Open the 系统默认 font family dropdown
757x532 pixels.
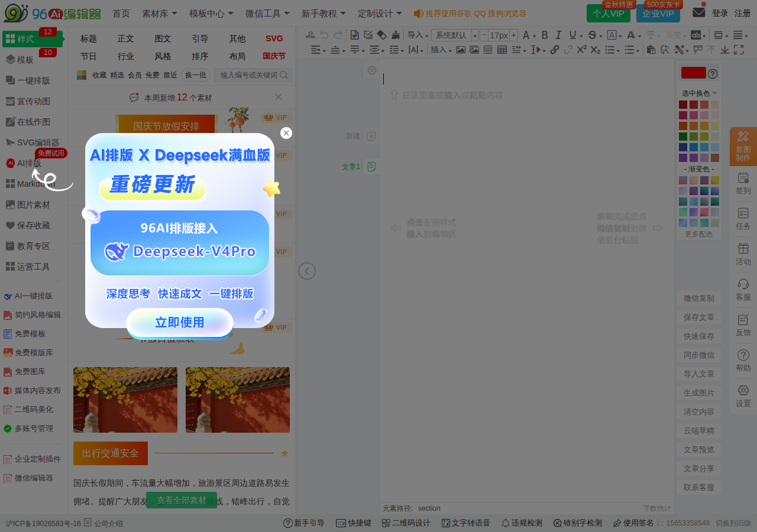pyautogui.click(x=454, y=35)
